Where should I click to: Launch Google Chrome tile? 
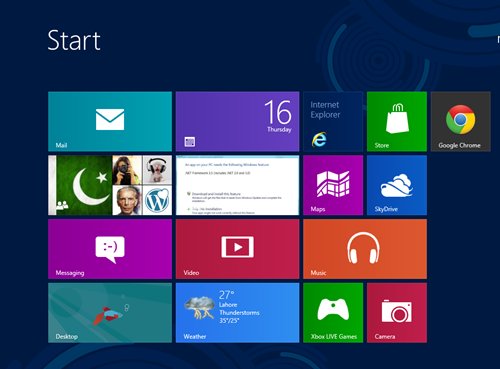461,122
